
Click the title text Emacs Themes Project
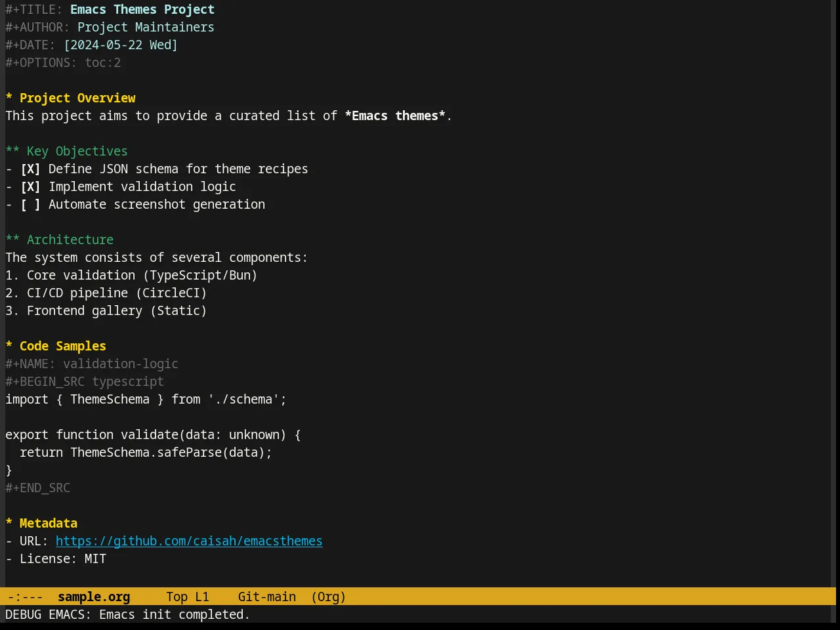(x=142, y=10)
